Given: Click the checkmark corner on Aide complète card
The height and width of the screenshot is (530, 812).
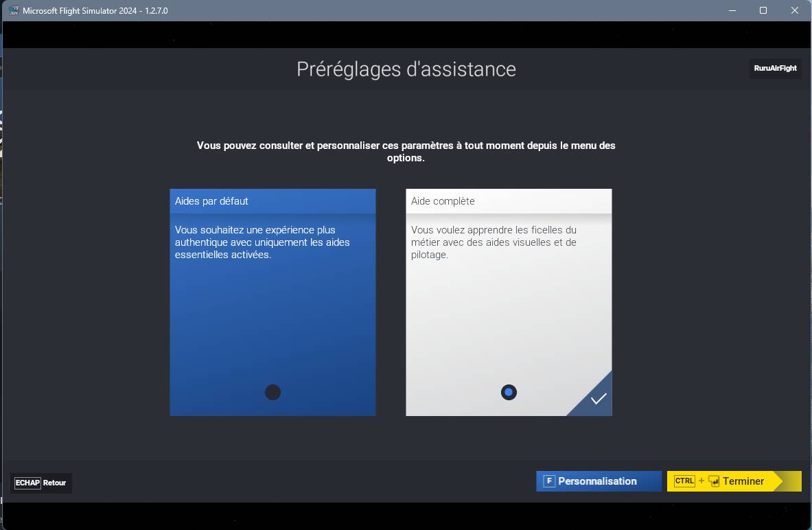Looking at the screenshot, I should click(x=598, y=399).
